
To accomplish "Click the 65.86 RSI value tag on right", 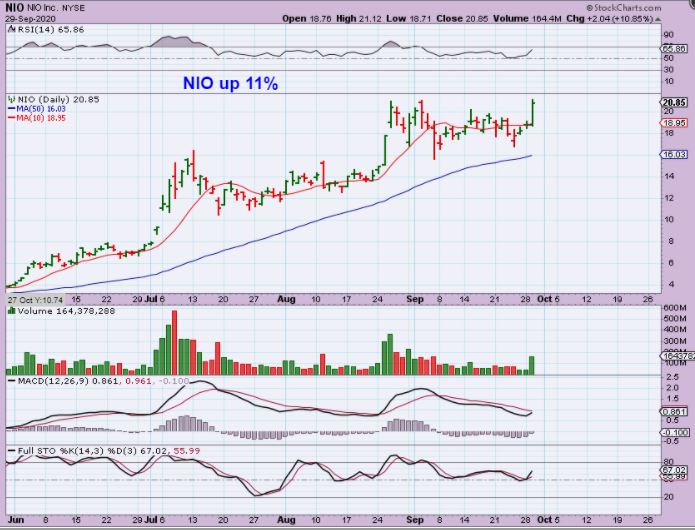I will tap(674, 49).
